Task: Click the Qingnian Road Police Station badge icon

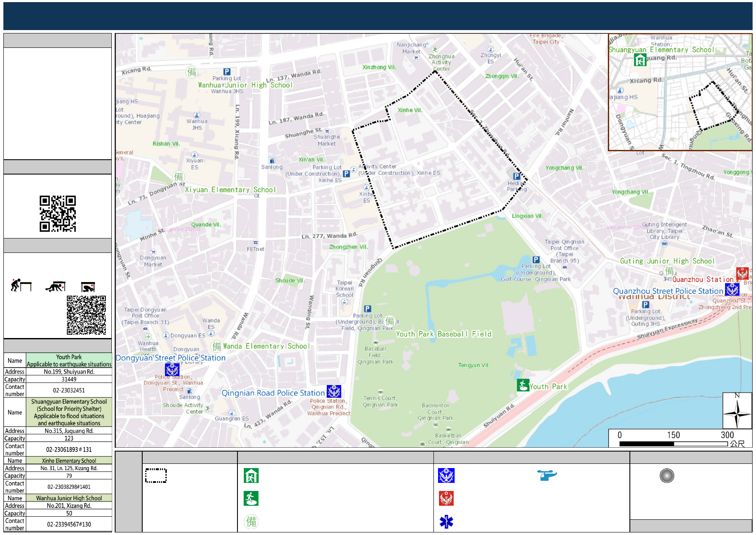Action: click(334, 391)
